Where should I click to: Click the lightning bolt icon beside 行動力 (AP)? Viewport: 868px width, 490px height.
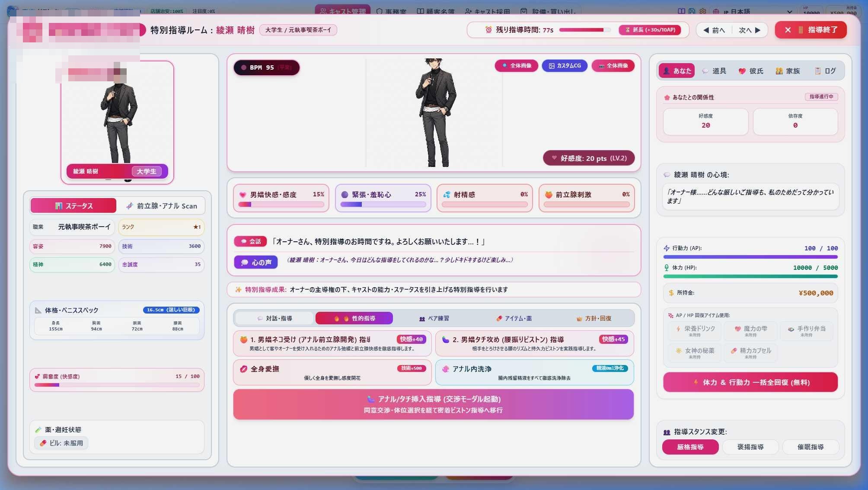click(667, 248)
